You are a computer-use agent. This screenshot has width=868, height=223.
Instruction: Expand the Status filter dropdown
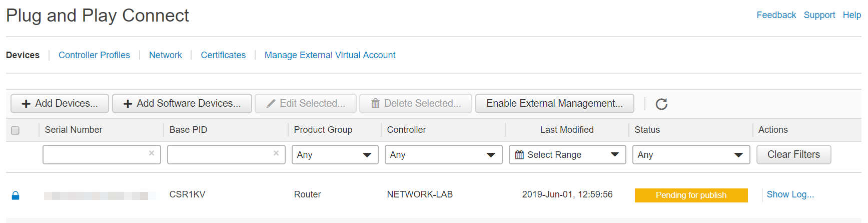[691, 155]
